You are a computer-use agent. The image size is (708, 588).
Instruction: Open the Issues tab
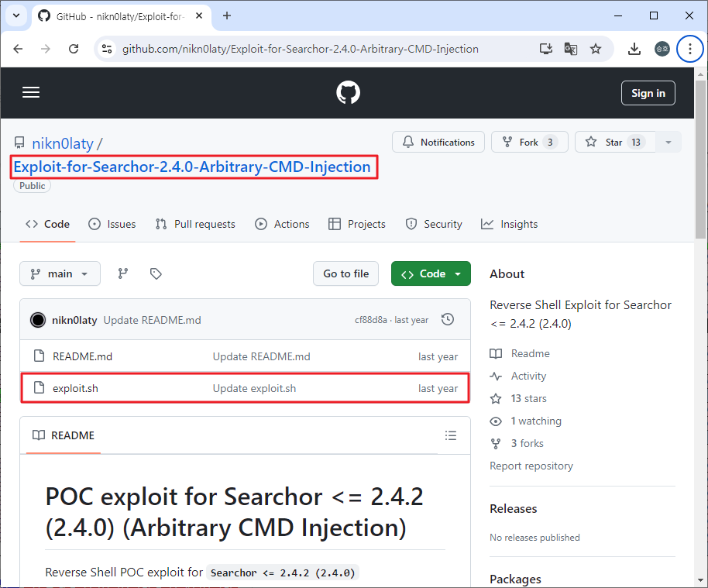click(112, 224)
